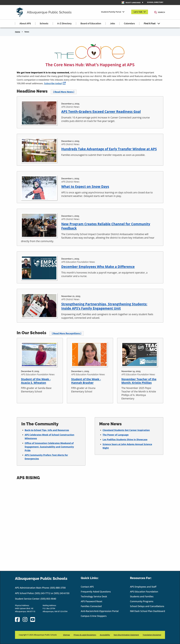This screenshot has width=180, height=644.
Task: Click Employee Recognition thumbnail image
Action: 39,268
